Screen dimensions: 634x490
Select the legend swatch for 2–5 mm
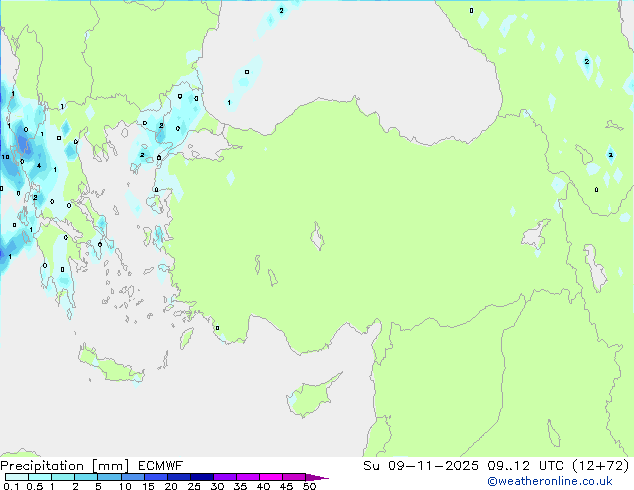86,477
